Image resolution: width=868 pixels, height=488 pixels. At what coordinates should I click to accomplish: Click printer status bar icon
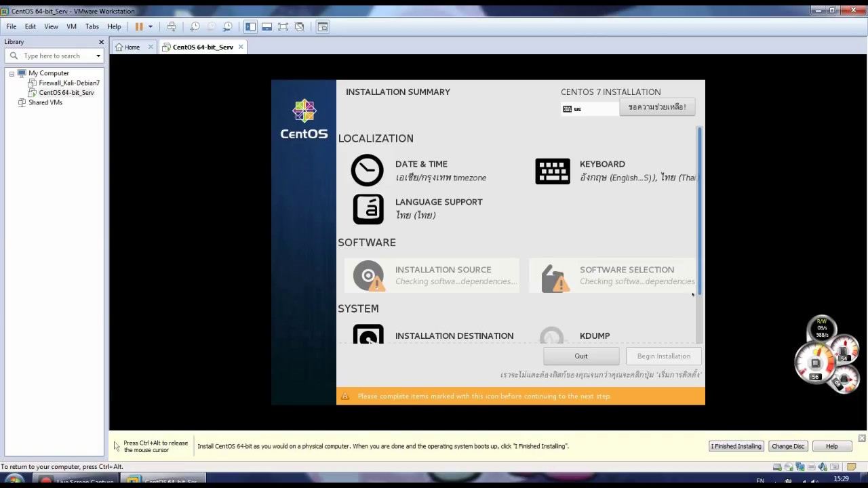pos(811,467)
